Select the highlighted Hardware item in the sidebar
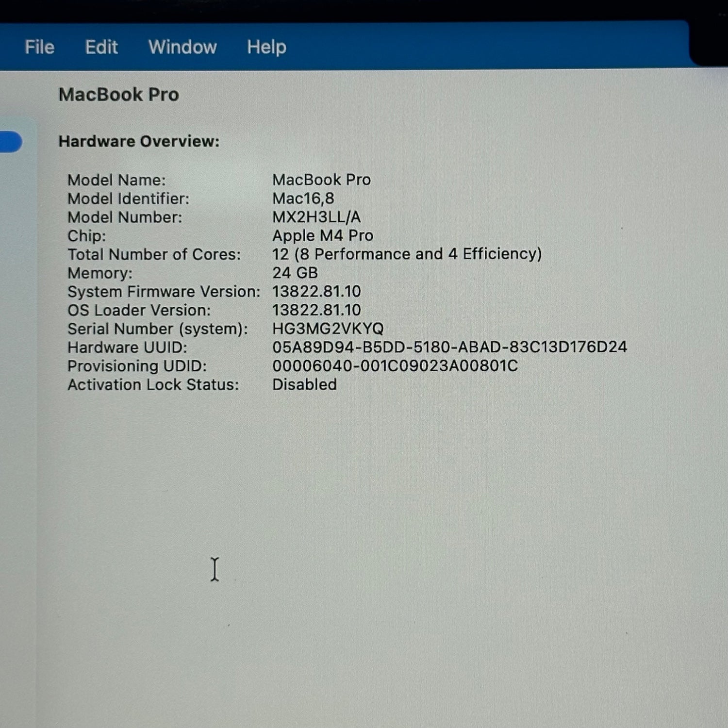The image size is (728, 728). [x=11, y=142]
